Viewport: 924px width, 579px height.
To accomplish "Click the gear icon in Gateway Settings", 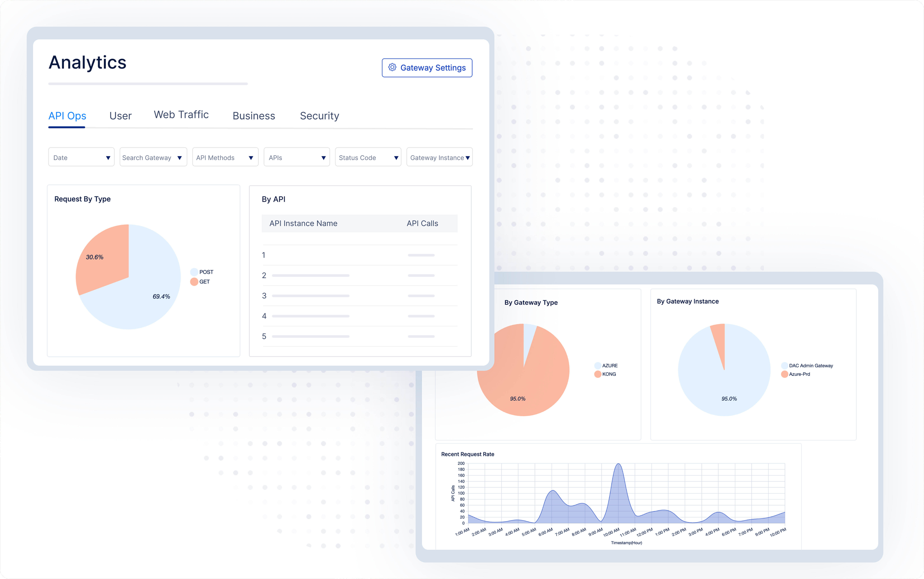I will 392,67.
